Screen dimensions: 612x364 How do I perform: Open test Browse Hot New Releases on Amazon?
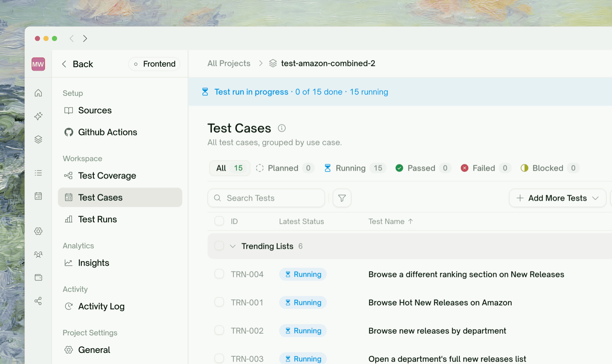(440, 302)
